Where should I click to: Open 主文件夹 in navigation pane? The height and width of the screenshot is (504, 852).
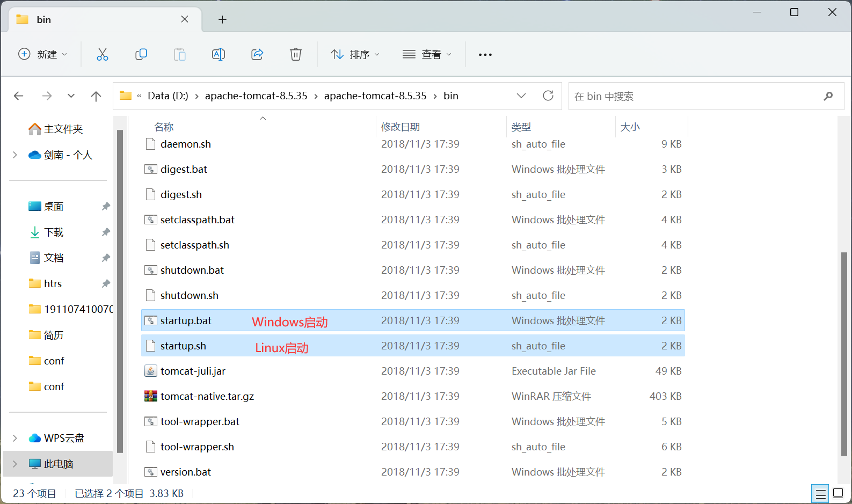click(63, 129)
